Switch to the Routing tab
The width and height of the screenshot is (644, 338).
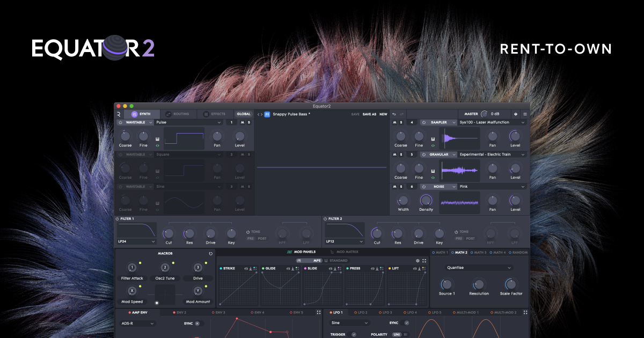[177, 114]
